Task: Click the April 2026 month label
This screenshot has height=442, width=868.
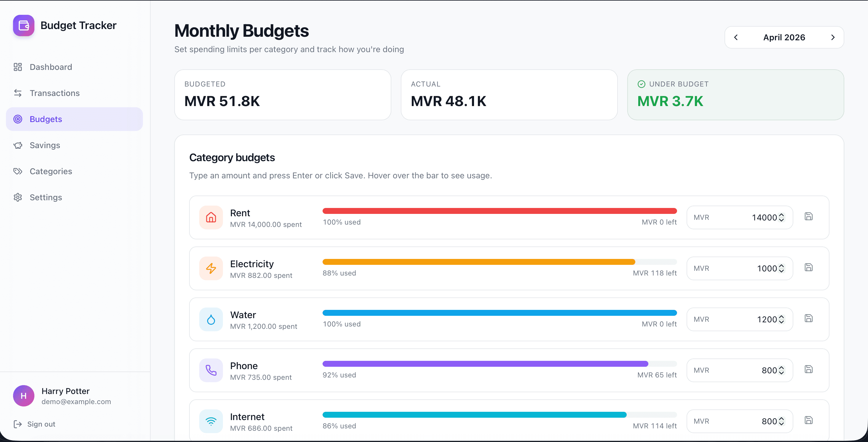Action: tap(784, 37)
